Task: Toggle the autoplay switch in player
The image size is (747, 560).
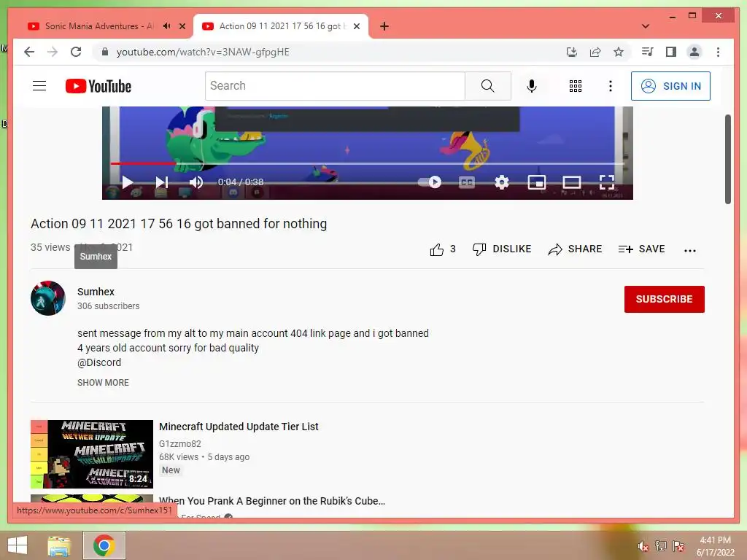Action: tap(429, 182)
